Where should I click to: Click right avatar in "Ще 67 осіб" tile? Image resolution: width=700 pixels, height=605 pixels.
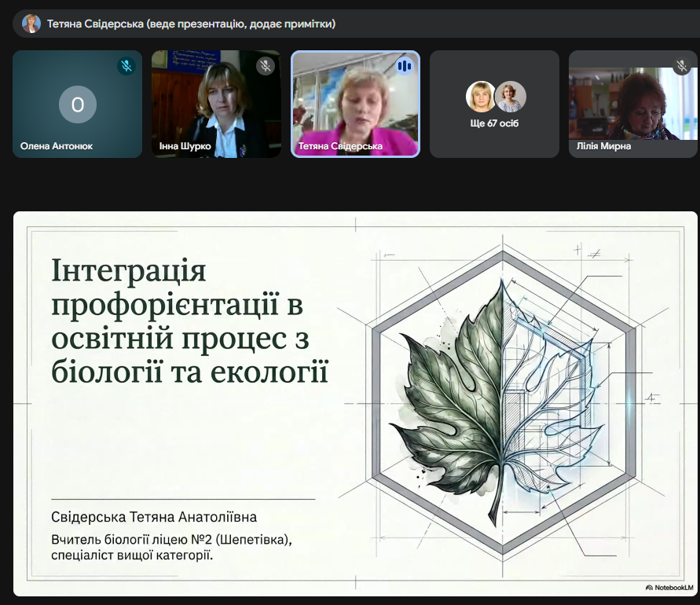[x=511, y=97]
